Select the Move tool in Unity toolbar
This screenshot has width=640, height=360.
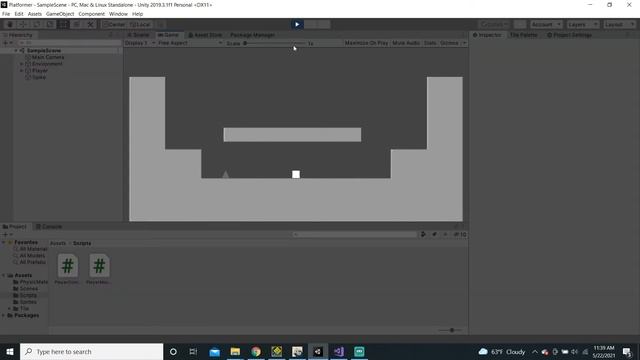pyautogui.click(x=23, y=24)
